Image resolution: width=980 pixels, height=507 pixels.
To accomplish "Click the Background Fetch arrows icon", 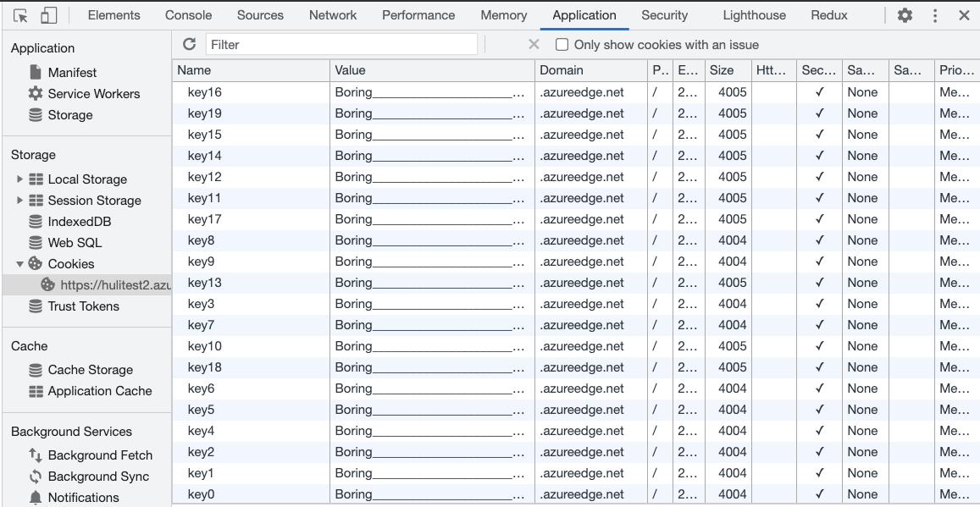I will coord(36,455).
